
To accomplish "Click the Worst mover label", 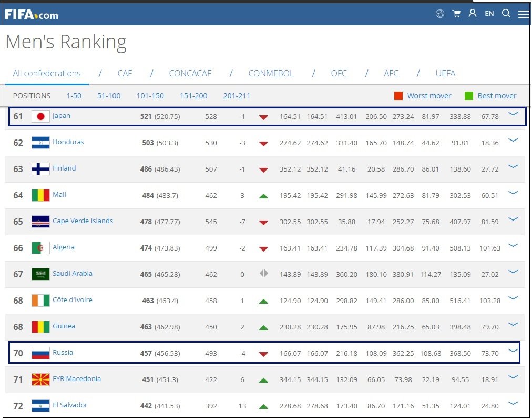I will [x=429, y=96].
